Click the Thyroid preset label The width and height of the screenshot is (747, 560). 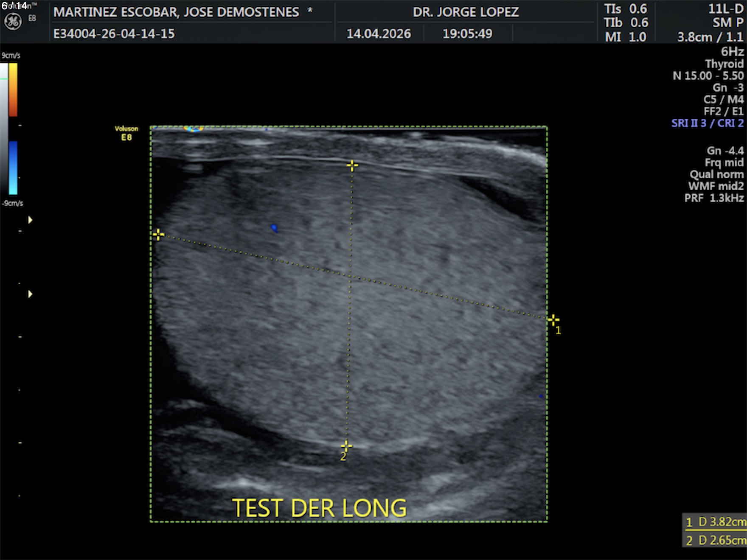coord(724,64)
